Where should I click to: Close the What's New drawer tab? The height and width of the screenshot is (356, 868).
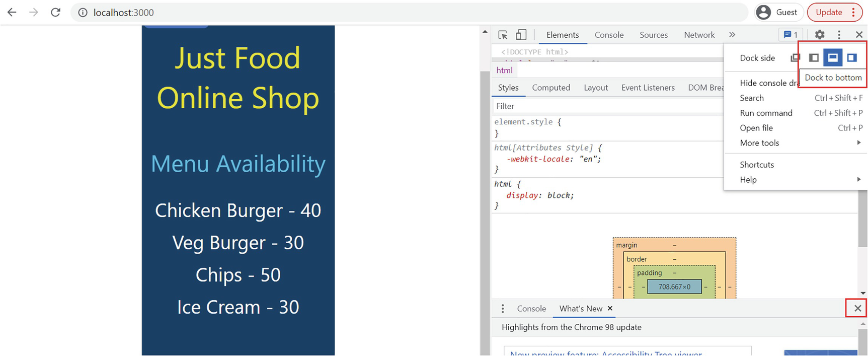pyautogui.click(x=610, y=309)
